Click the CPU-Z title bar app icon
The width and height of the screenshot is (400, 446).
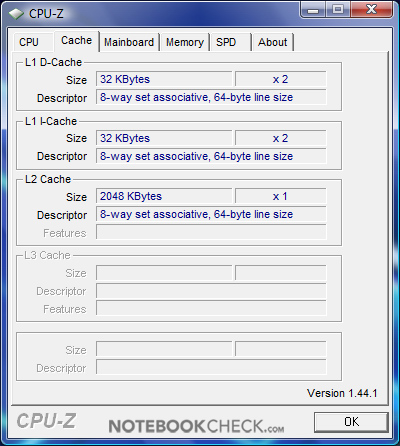(x=16, y=14)
